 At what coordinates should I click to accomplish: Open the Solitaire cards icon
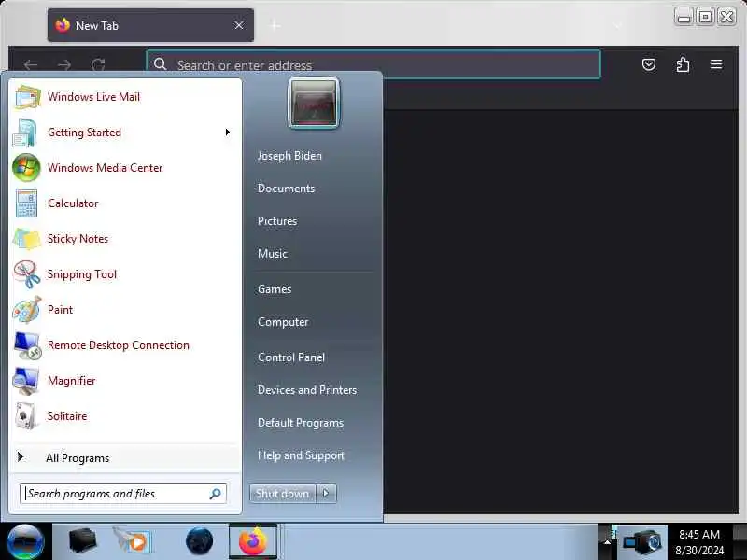pos(26,416)
